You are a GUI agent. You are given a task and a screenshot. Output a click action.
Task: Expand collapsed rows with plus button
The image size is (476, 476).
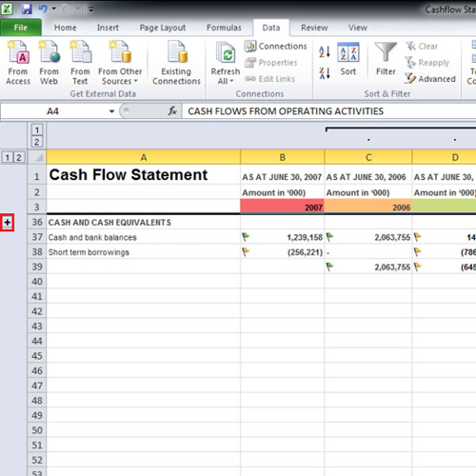pos(8,223)
